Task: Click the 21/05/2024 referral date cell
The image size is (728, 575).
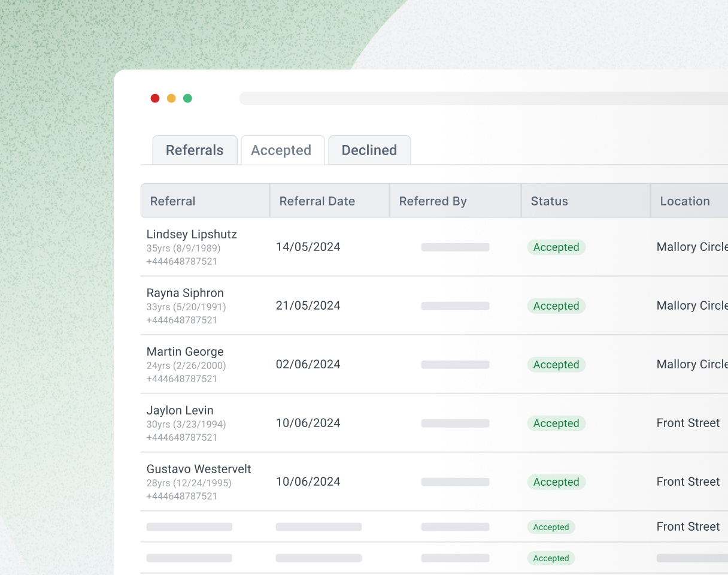Action: pyautogui.click(x=308, y=305)
